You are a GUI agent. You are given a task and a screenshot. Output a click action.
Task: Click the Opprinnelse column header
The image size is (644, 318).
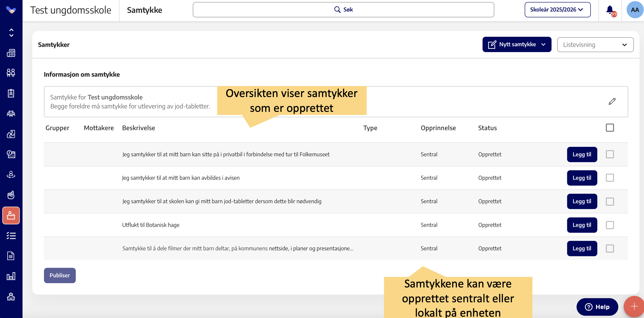[x=438, y=128]
